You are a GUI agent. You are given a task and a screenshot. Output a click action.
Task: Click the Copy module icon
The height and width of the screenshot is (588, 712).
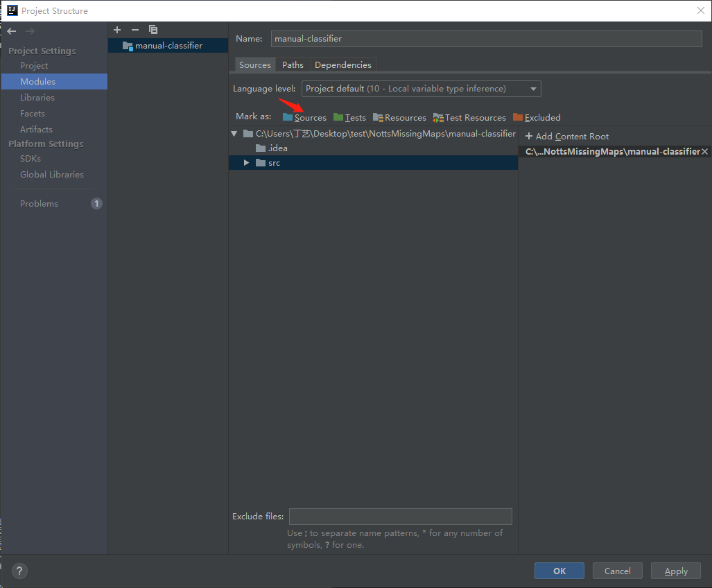click(153, 30)
